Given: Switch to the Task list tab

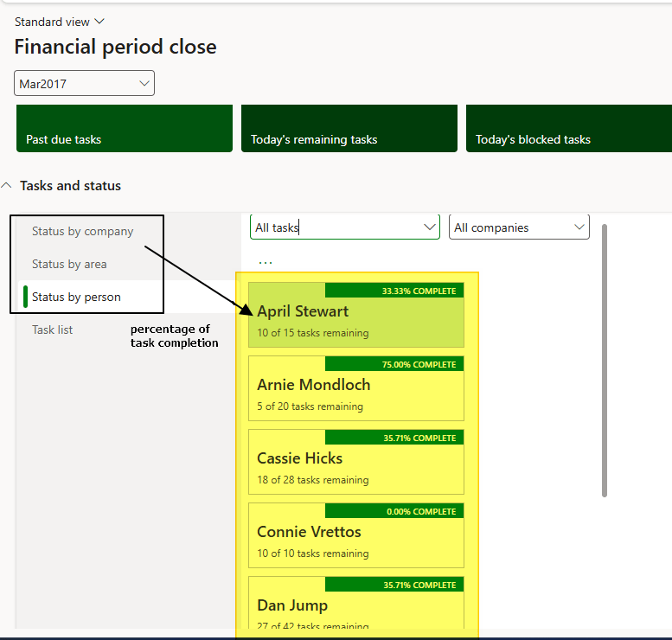Looking at the screenshot, I should [x=53, y=330].
